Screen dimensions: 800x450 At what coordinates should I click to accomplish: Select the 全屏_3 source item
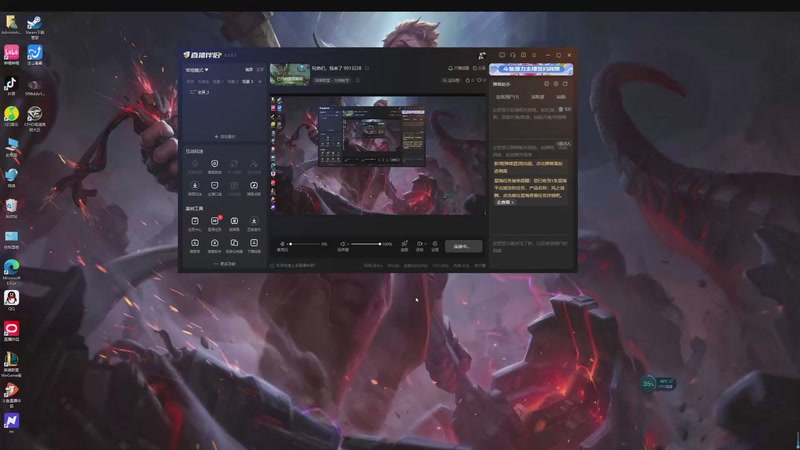(x=199, y=92)
